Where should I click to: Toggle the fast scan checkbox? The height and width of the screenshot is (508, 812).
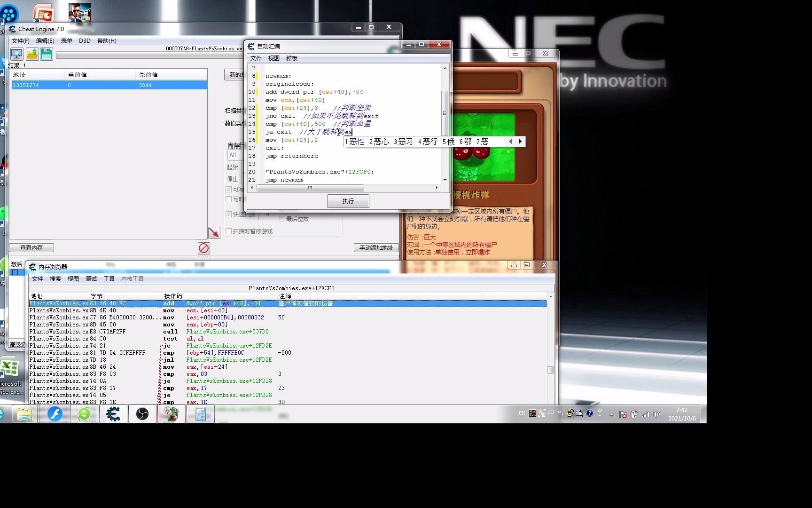coord(228,214)
